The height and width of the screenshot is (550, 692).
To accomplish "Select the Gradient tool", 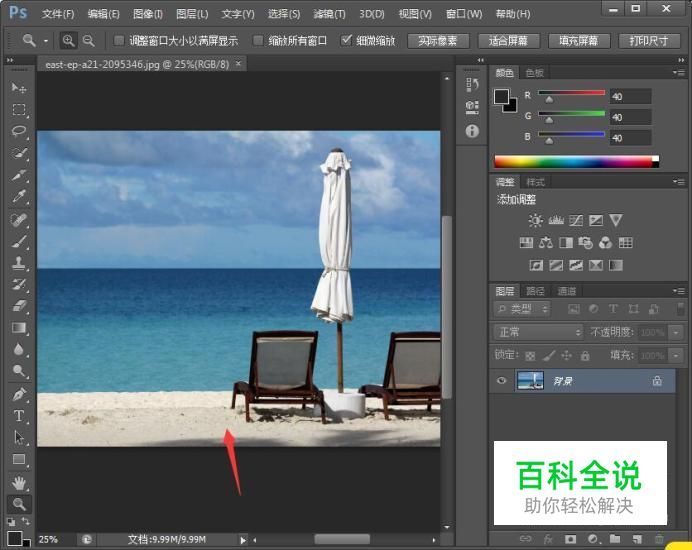I will pos(19,328).
